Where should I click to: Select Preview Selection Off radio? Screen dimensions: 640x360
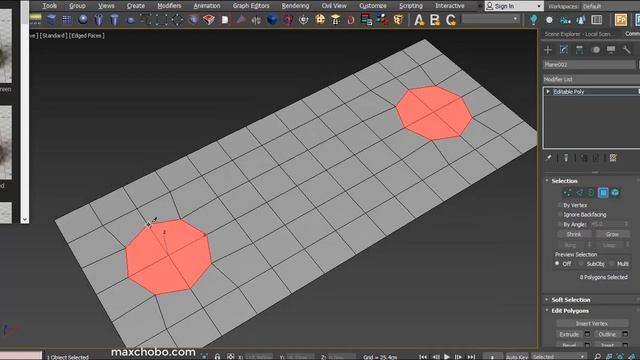557,264
